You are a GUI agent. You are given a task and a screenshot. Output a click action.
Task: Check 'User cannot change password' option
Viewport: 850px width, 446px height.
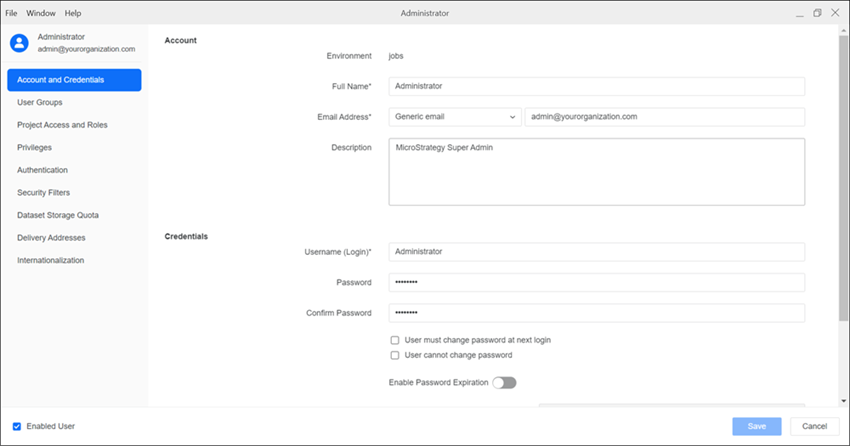coord(395,355)
